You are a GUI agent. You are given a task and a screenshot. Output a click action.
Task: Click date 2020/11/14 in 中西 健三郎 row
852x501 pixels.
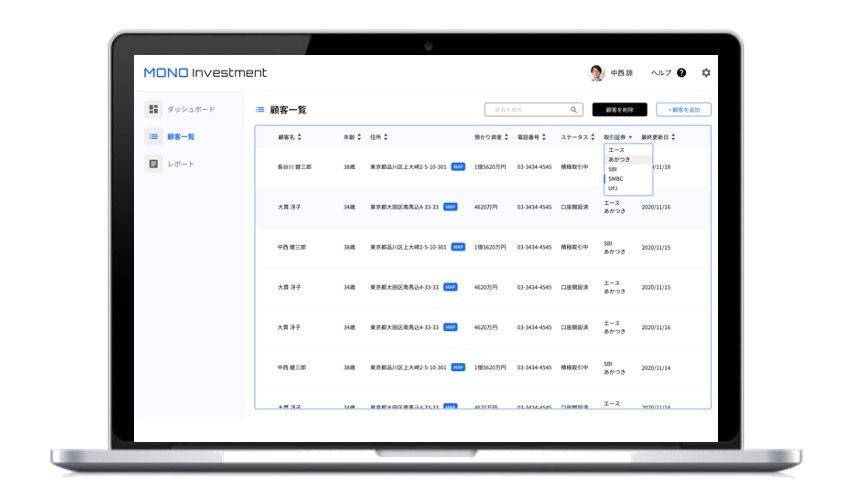coord(656,368)
